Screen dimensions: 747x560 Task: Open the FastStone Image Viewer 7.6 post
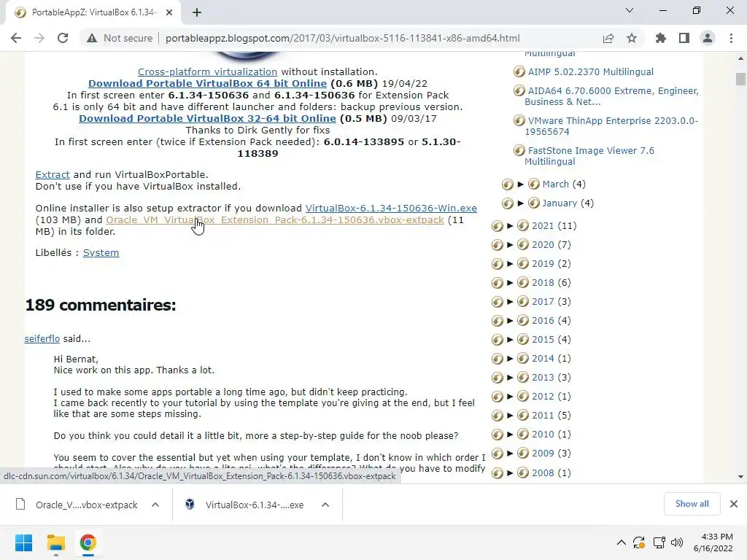(x=591, y=156)
